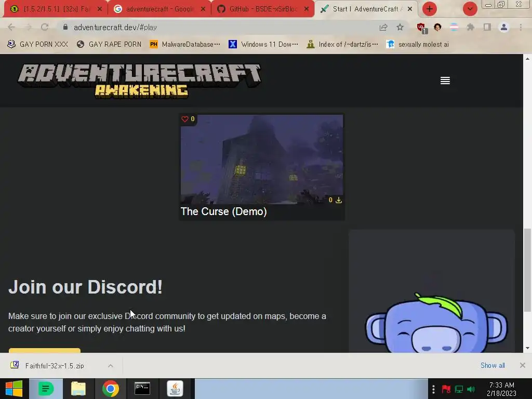The width and height of the screenshot is (532, 399).
Task: Bookmark this page with the star icon
Action: (400, 27)
